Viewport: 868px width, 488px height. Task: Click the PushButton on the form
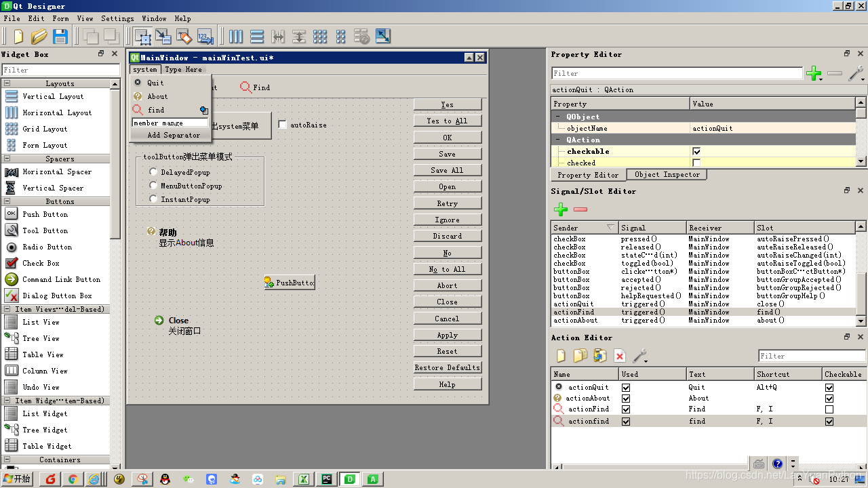pyautogui.click(x=290, y=283)
